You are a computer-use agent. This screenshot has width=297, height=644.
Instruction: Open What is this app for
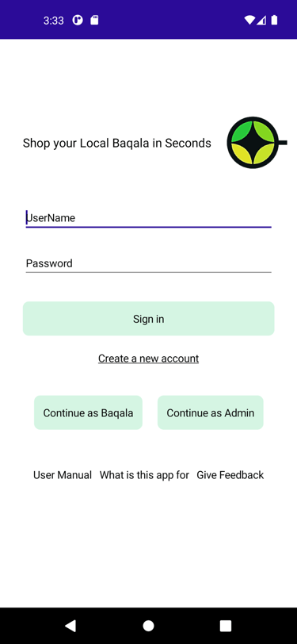point(144,475)
